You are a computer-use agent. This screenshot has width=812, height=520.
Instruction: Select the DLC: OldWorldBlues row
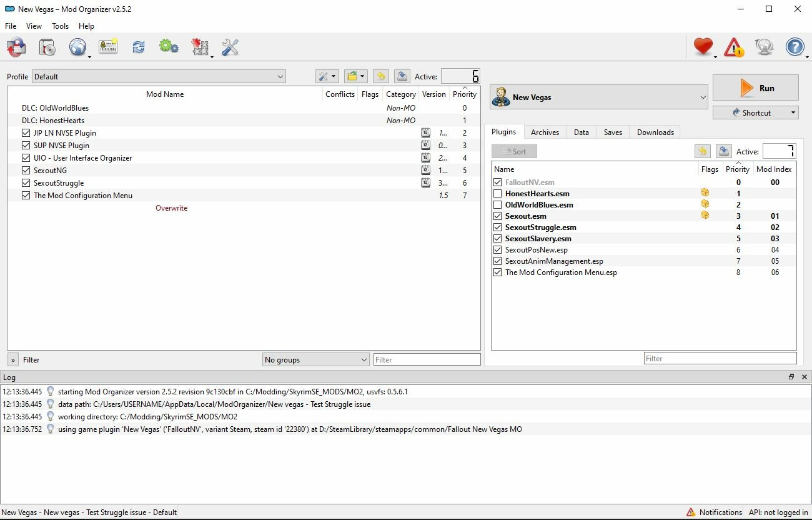[244, 107]
